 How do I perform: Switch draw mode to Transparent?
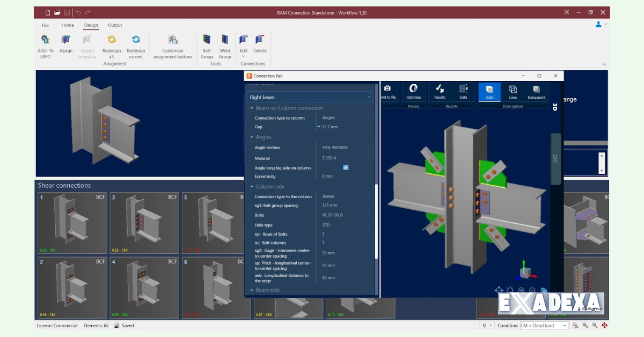pos(536,92)
